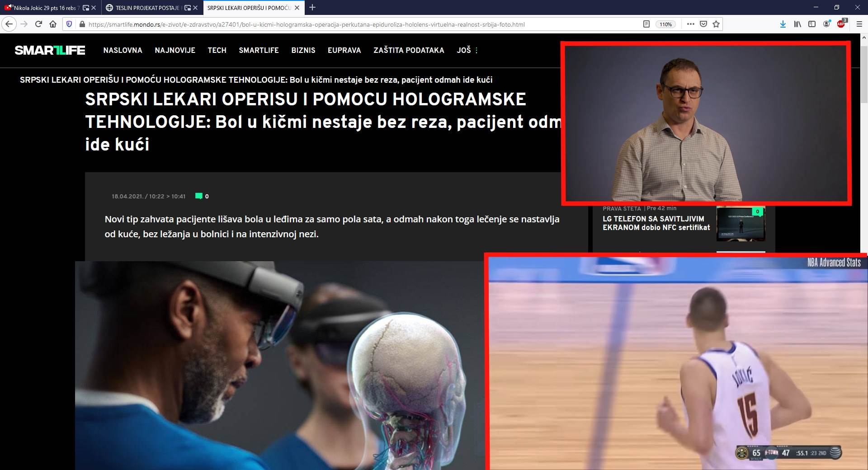Expand the JOŠ navigation menu
Image resolution: width=868 pixels, height=470 pixels.
click(x=465, y=50)
